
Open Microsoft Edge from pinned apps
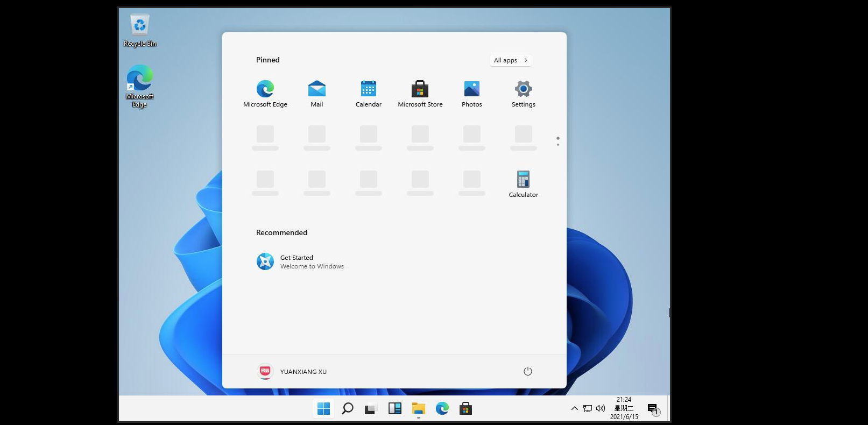pos(265,94)
